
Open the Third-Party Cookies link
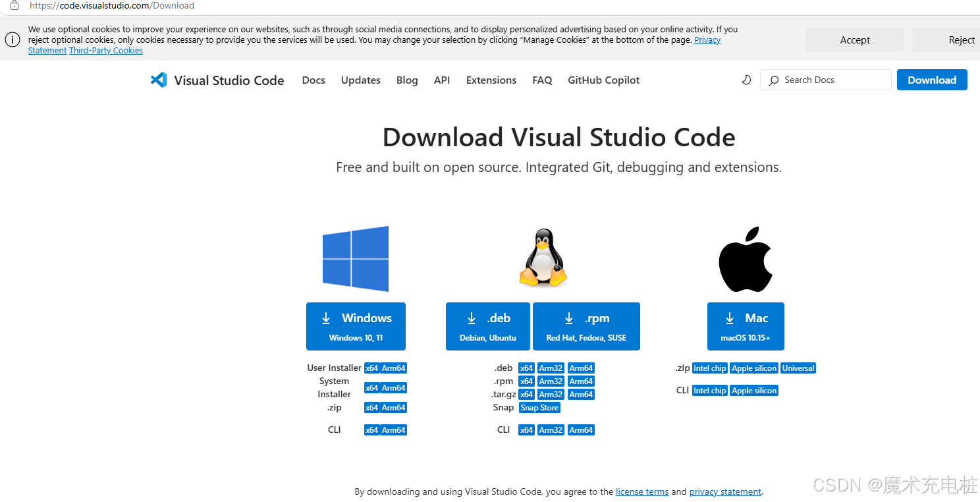pyautogui.click(x=106, y=50)
